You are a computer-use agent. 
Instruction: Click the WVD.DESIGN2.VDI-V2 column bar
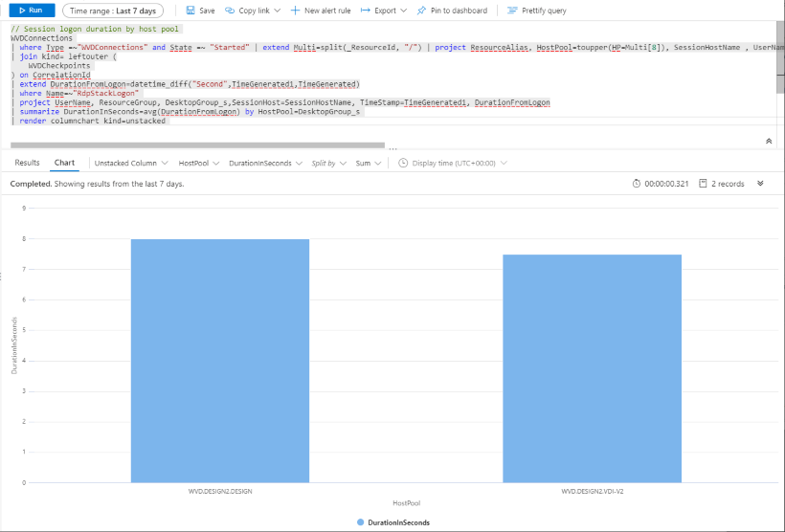(x=592, y=368)
